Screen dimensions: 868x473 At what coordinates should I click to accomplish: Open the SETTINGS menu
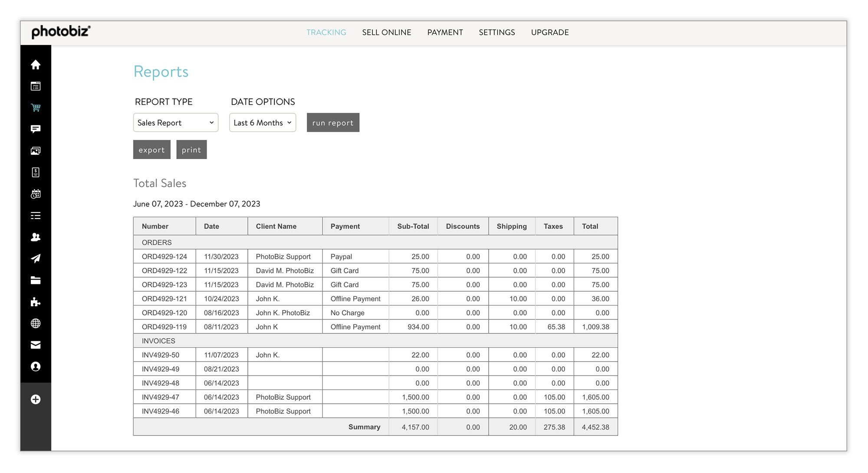pos(496,32)
